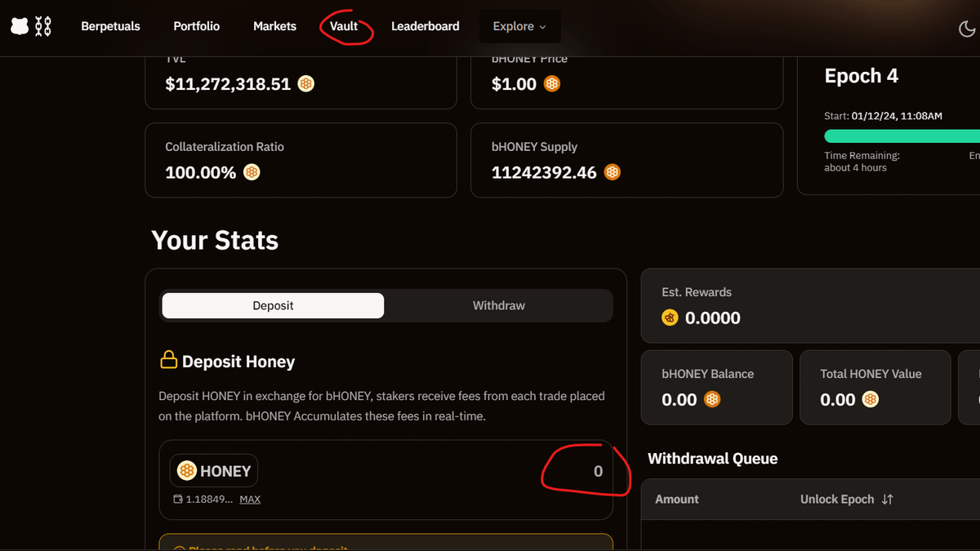The width and height of the screenshot is (980, 551).
Task: Click the lock icon by Deposit Honey
Action: [x=168, y=361]
